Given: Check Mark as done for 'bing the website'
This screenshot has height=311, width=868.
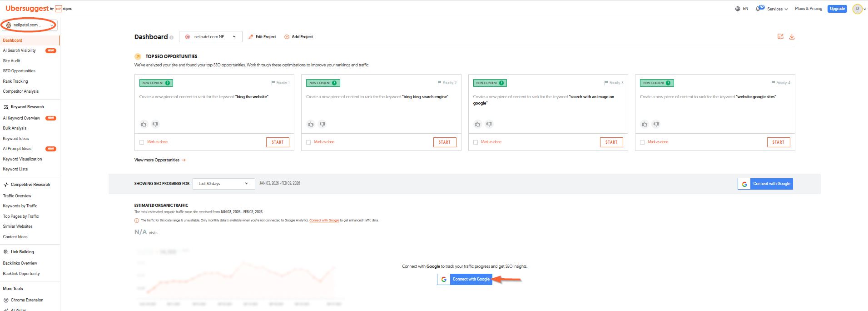Looking at the screenshot, I should 142,142.
